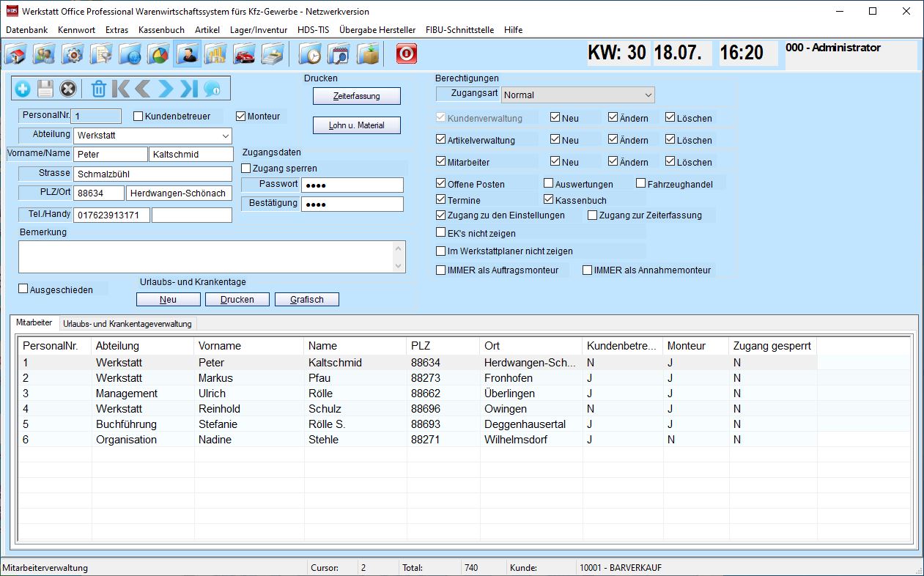924x576 pixels.
Task: Uncheck the Artikelverwaltung permission
Action: point(440,140)
